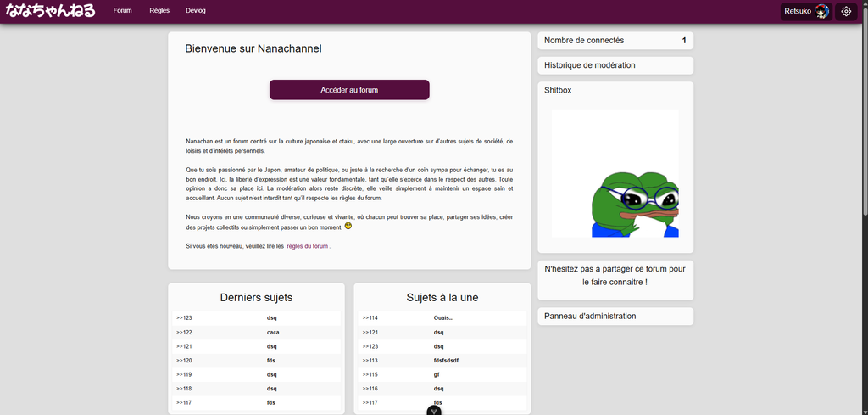Viewport: 868px width, 415px height.
Task: Click the partager ce forum message
Action: point(615,275)
